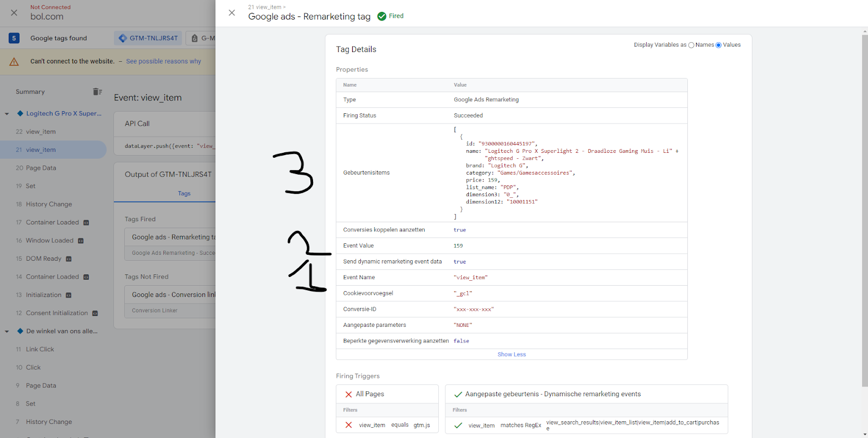
Task: Click red X icon next to All Pages
Action: click(349, 394)
